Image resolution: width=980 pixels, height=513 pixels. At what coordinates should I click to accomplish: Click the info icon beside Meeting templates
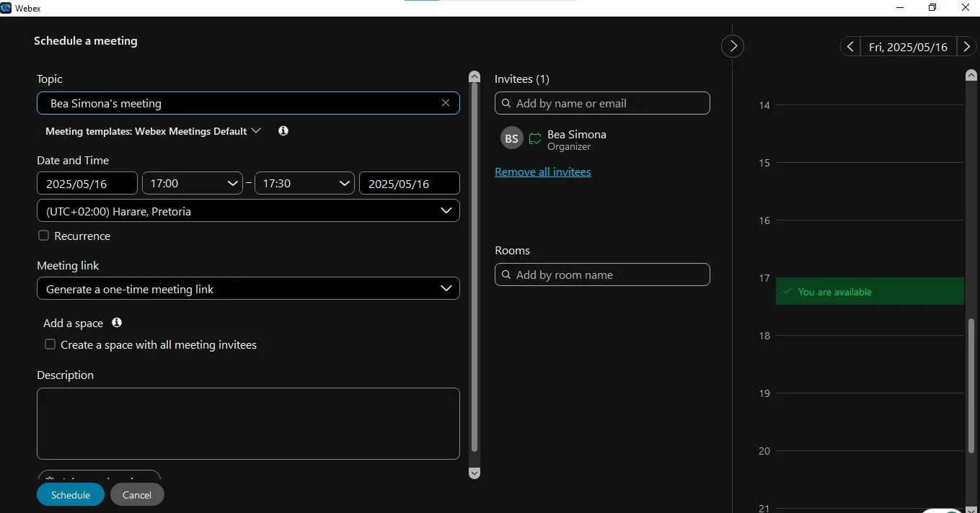click(283, 130)
